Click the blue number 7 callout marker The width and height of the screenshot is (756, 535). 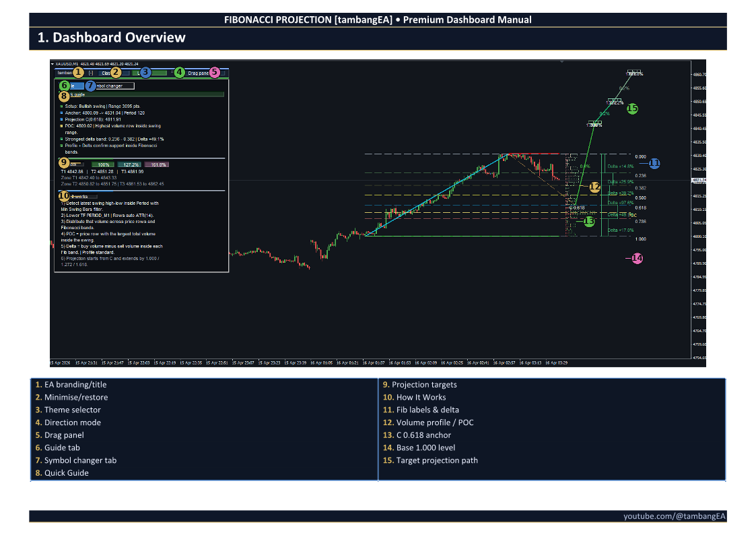point(91,86)
